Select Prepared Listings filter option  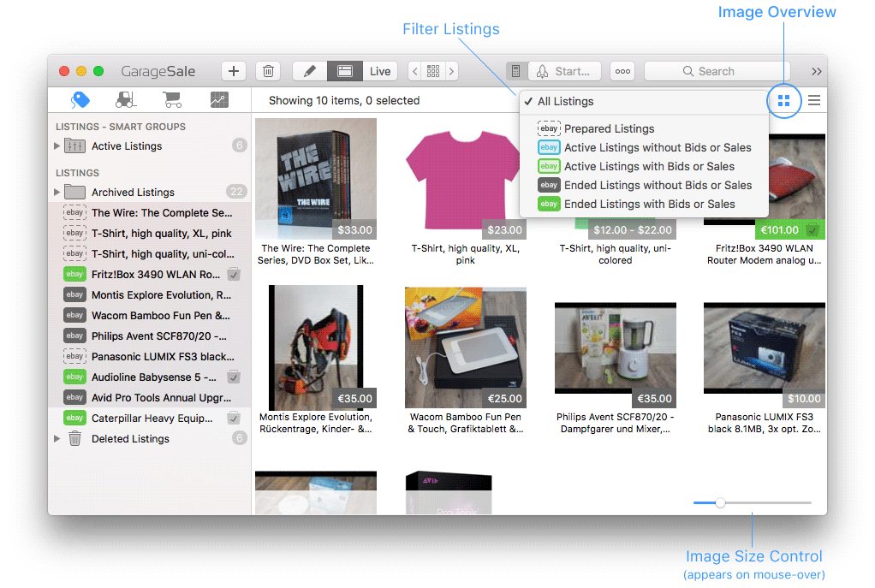609,129
